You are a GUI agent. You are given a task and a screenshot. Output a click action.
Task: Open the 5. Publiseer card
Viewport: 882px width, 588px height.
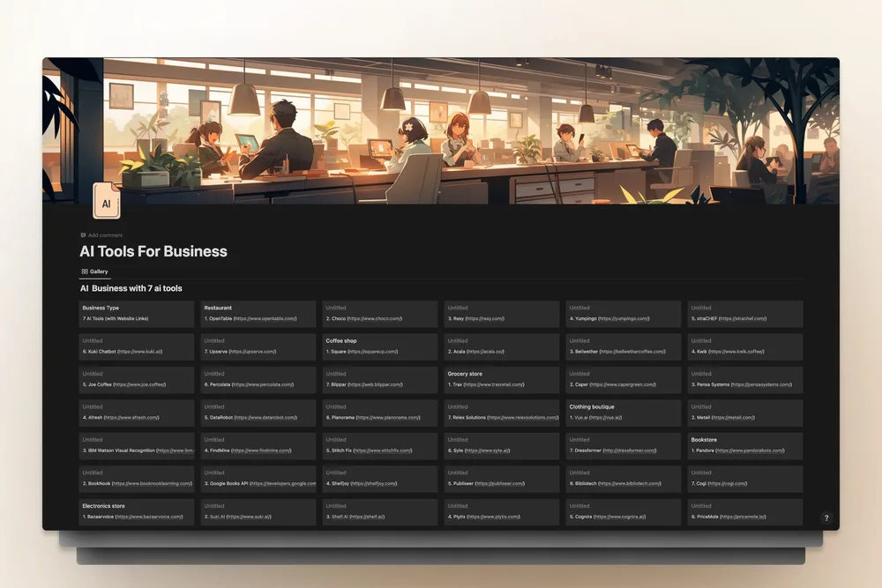coord(502,480)
